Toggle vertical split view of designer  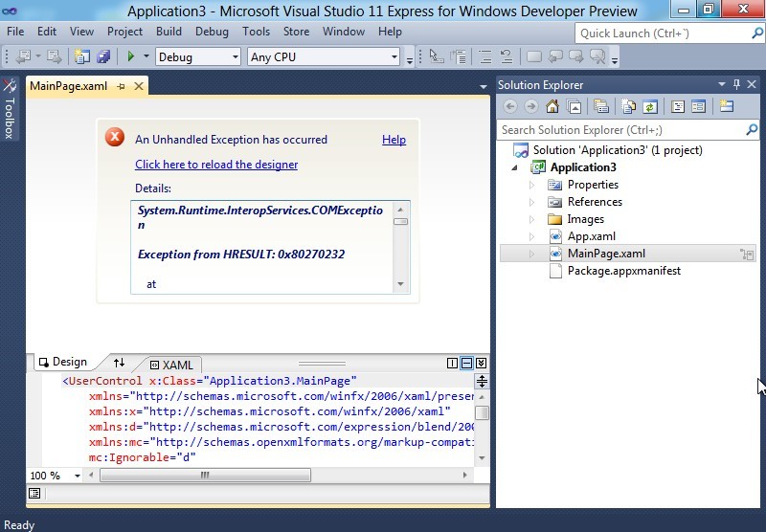click(x=452, y=363)
